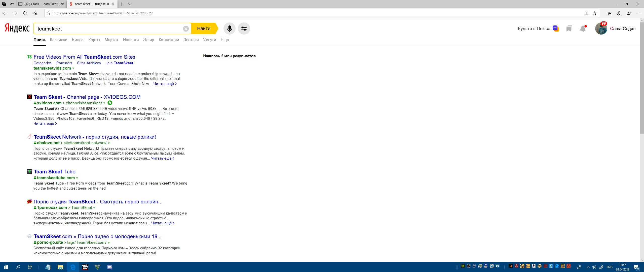The width and height of the screenshot is (644, 272).
Task: Click the volume speaker tray icon
Action: click(594, 267)
